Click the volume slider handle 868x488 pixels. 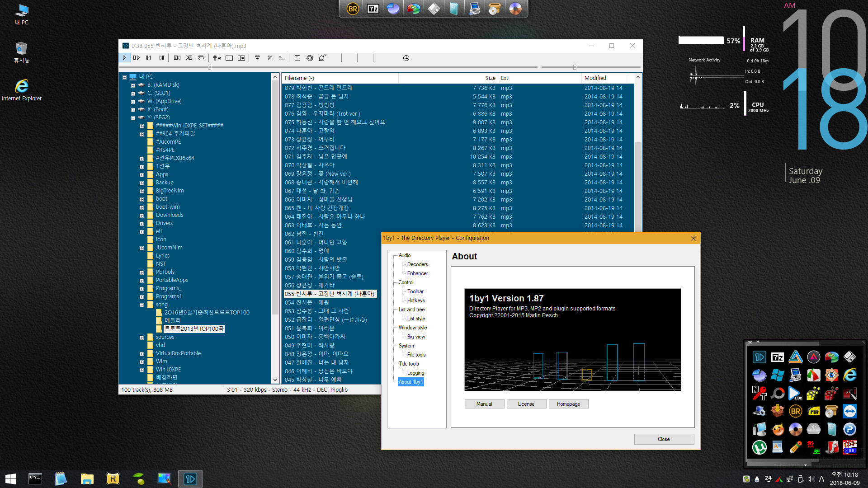point(575,67)
